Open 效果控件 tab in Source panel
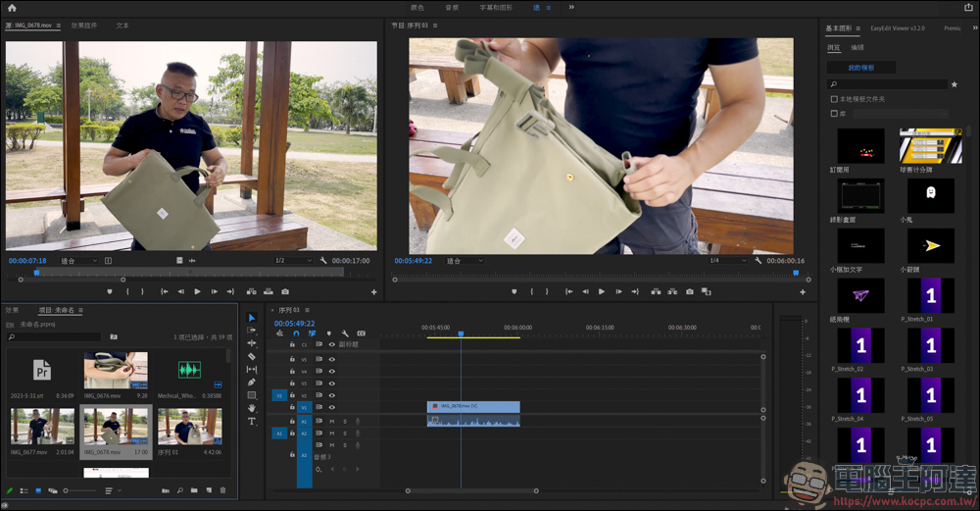The width and height of the screenshot is (980, 511). click(83, 26)
